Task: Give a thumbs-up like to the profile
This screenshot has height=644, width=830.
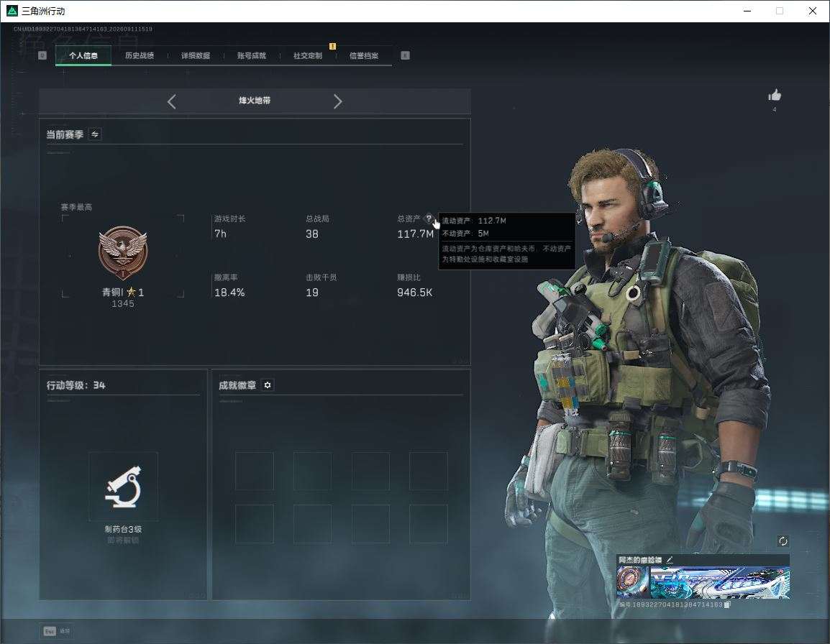Action: click(775, 96)
